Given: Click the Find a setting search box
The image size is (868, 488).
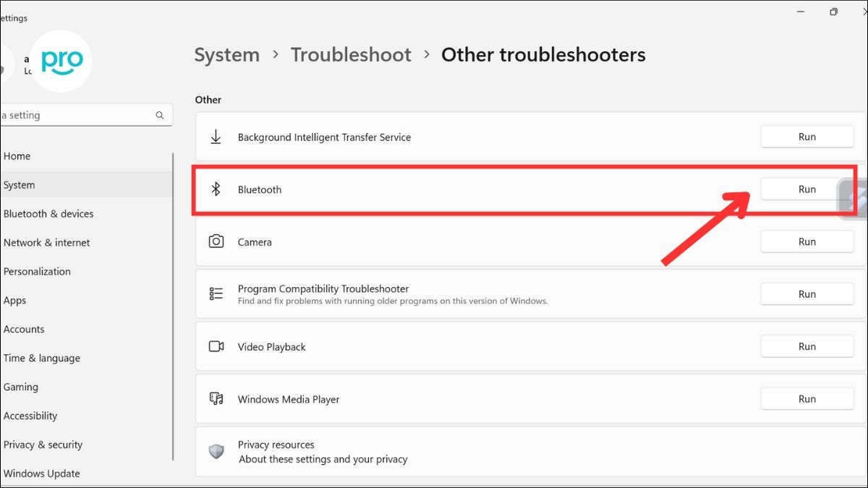Looking at the screenshot, I should click(80, 115).
